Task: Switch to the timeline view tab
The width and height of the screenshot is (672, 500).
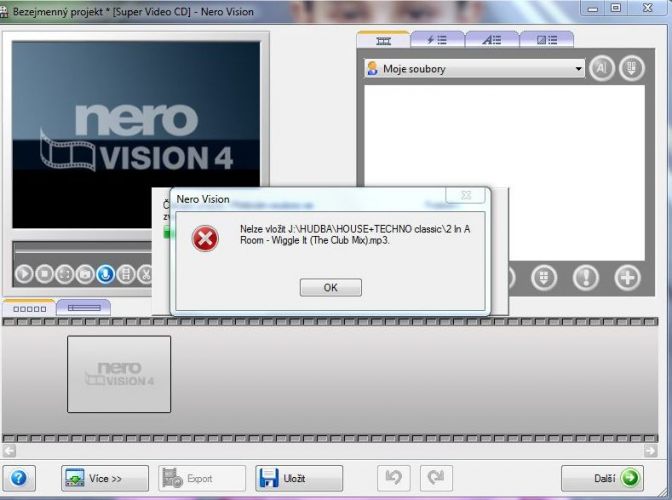Action: (x=84, y=308)
